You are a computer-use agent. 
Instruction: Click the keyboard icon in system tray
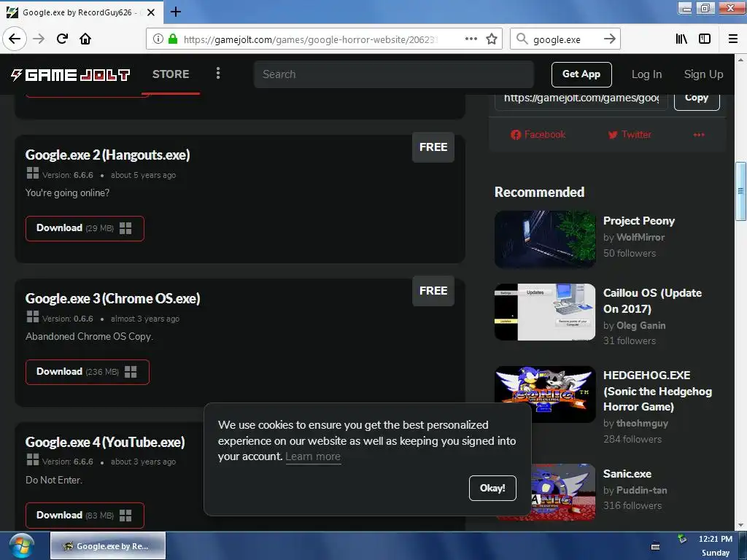(656, 547)
